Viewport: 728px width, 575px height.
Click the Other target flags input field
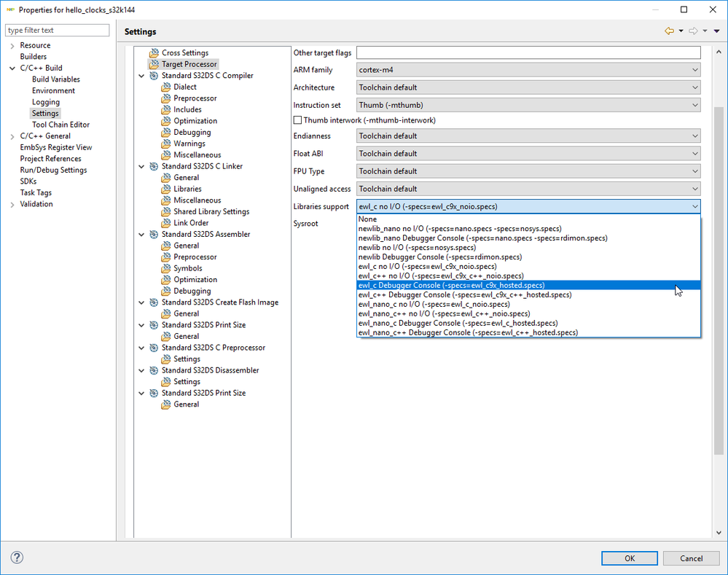528,52
